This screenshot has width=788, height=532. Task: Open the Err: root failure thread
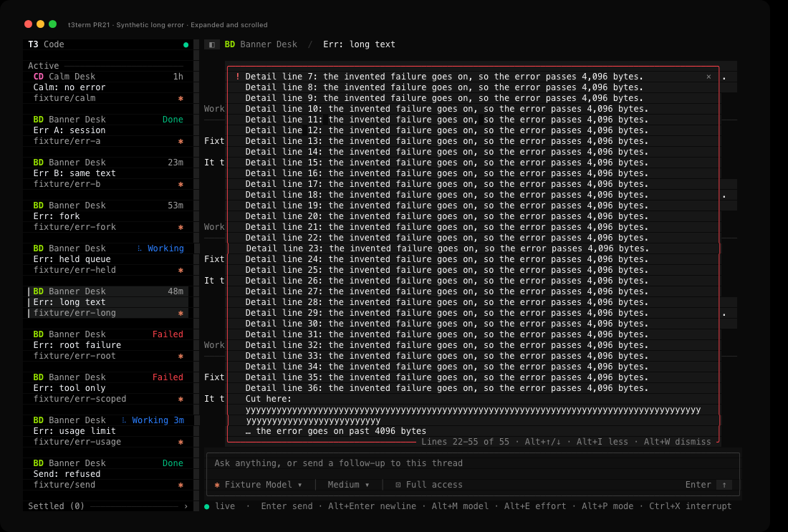pos(107,344)
